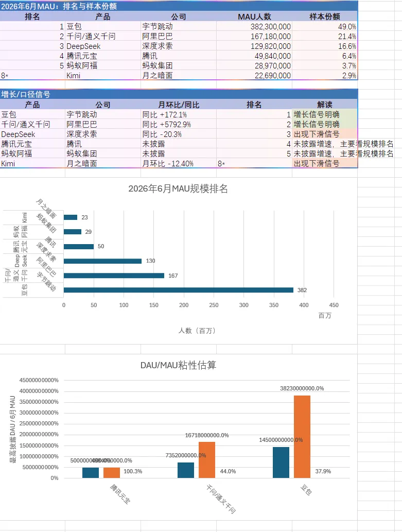This screenshot has height=532, width=402.
Task: Select the cell '同比 +172.1%'
Action: 179,115
